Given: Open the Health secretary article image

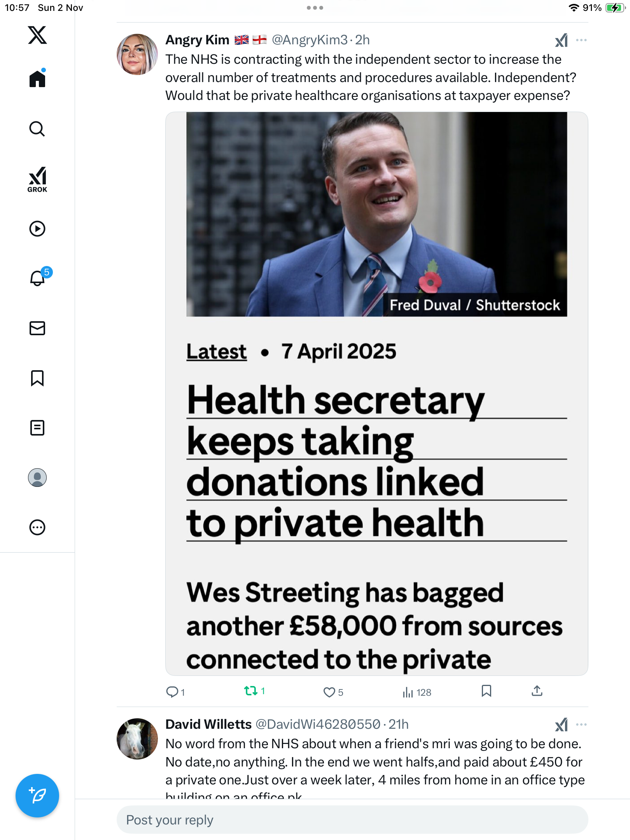Looking at the screenshot, I should (x=376, y=393).
